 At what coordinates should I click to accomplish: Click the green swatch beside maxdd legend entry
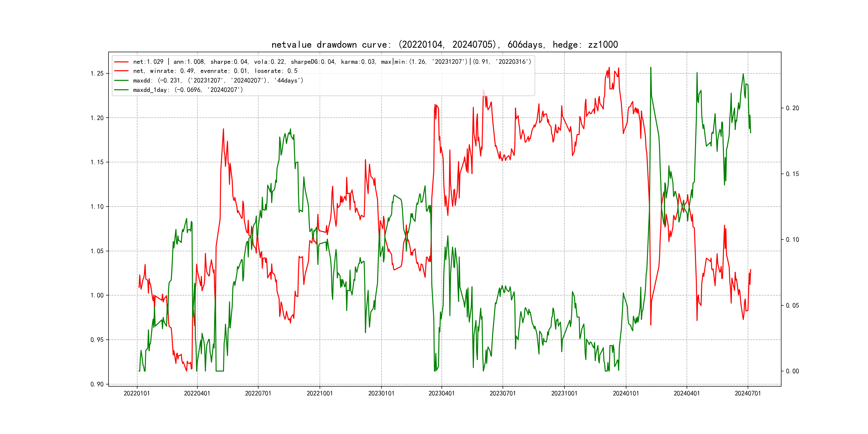(121, 81)
